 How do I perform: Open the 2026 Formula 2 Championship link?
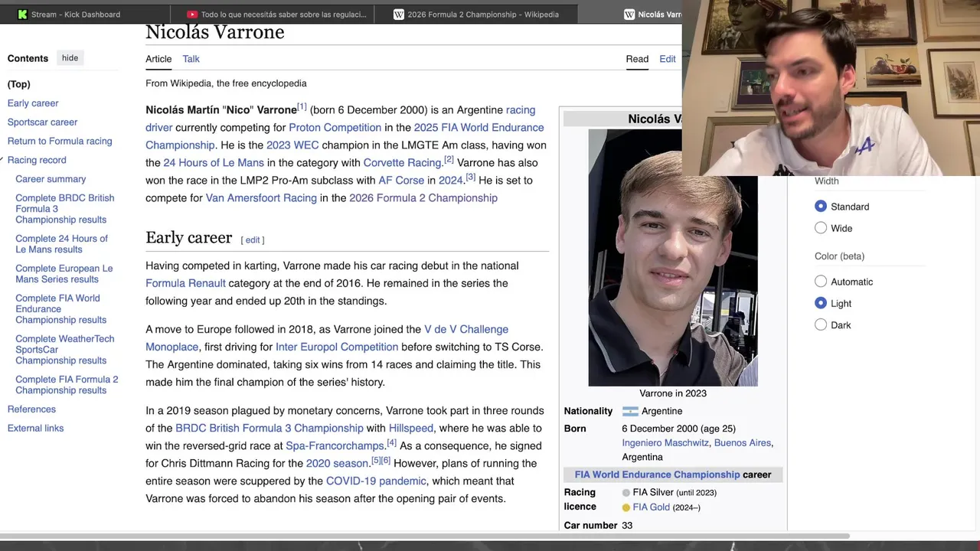pyautogui.click(x=423, y=198)
